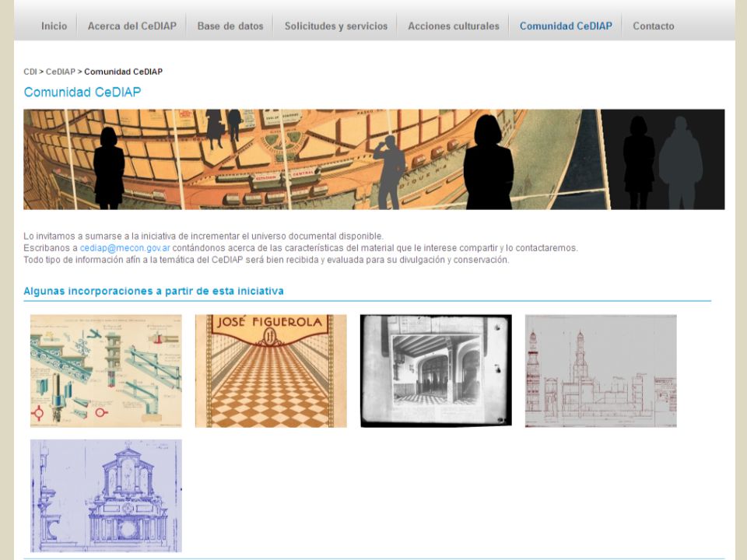The width and height of the screenshot is (747, 560).
Task: Follow the CeDIAP breadcrumb link
Action: [61, 72]
